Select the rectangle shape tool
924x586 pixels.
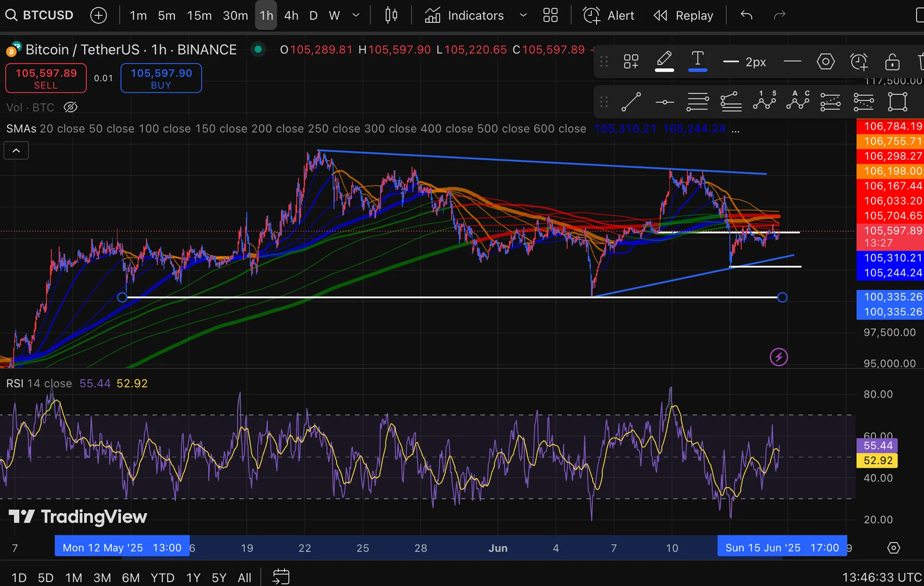(x=897, y=101)
